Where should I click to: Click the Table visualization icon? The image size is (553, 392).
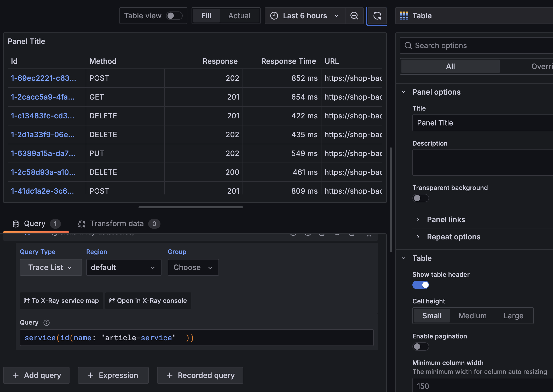[x=404, y=16]
